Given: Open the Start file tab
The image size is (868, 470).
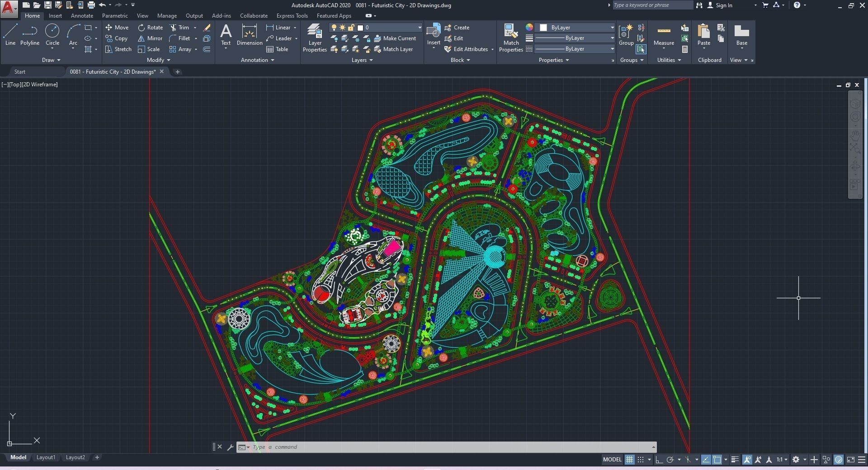Looking at the screenshot, I should click(20, 72).
